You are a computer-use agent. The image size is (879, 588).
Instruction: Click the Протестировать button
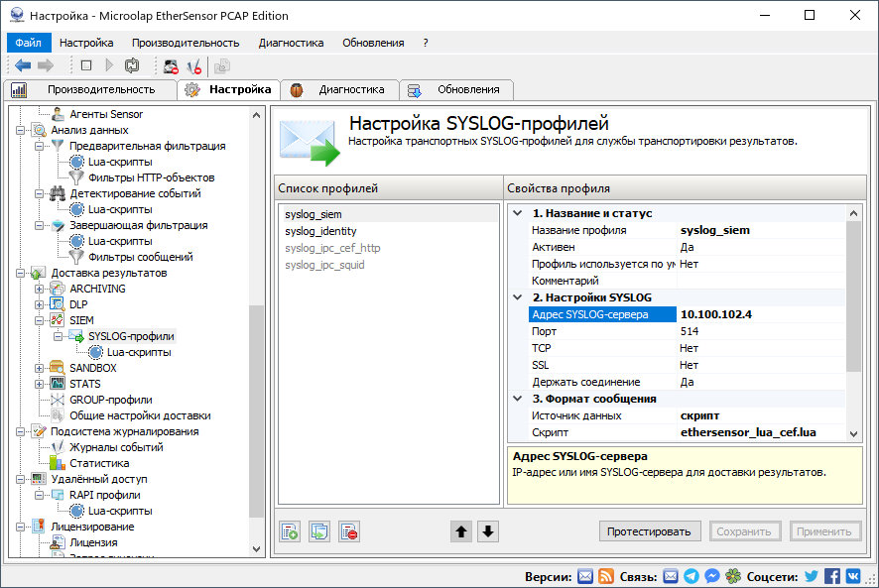650,531
